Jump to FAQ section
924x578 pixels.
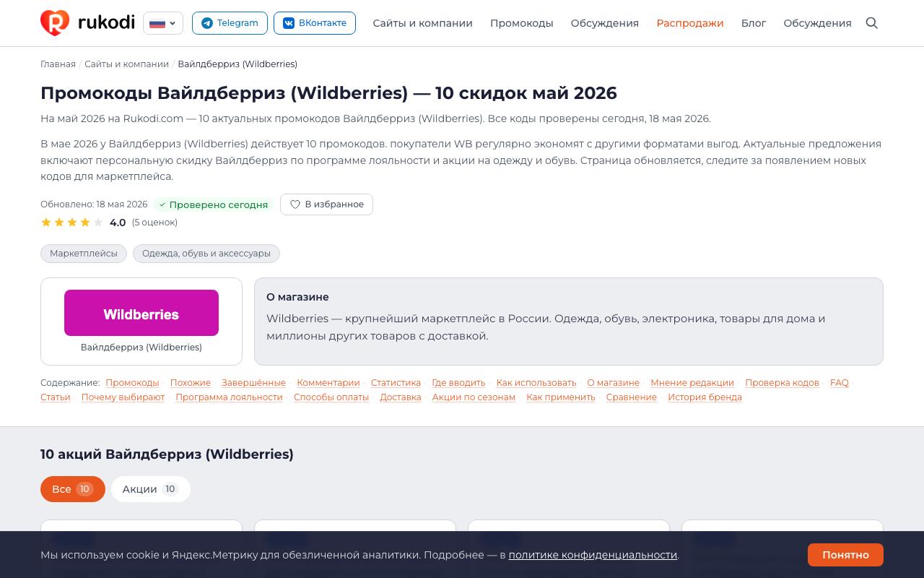(840, 383)
